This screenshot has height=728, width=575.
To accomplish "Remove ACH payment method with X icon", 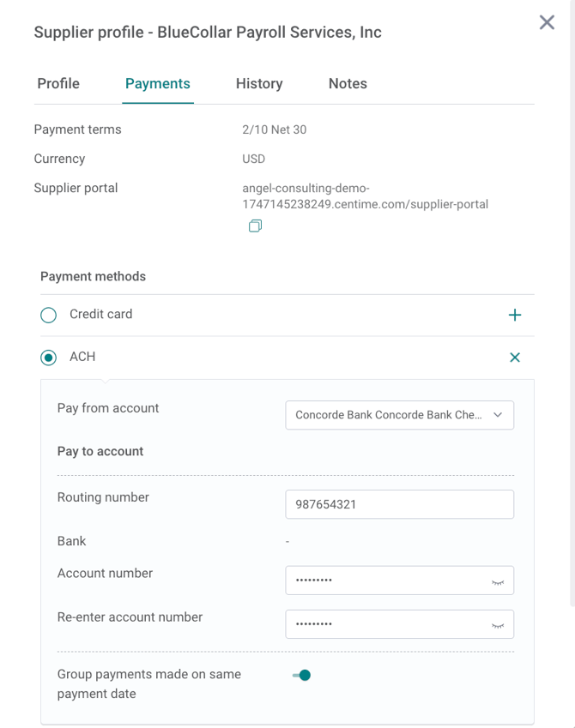I will [515, 358].
